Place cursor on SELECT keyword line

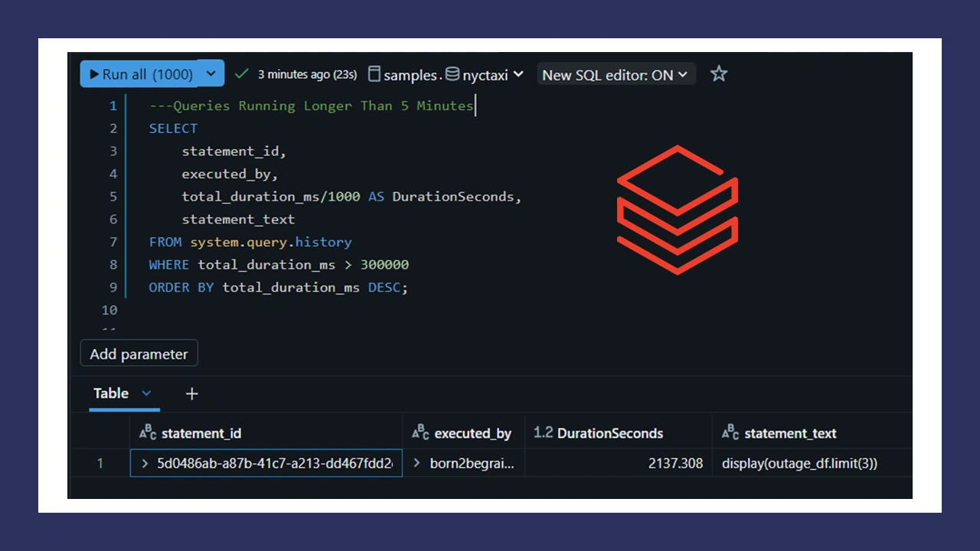[x=173, y=129]
